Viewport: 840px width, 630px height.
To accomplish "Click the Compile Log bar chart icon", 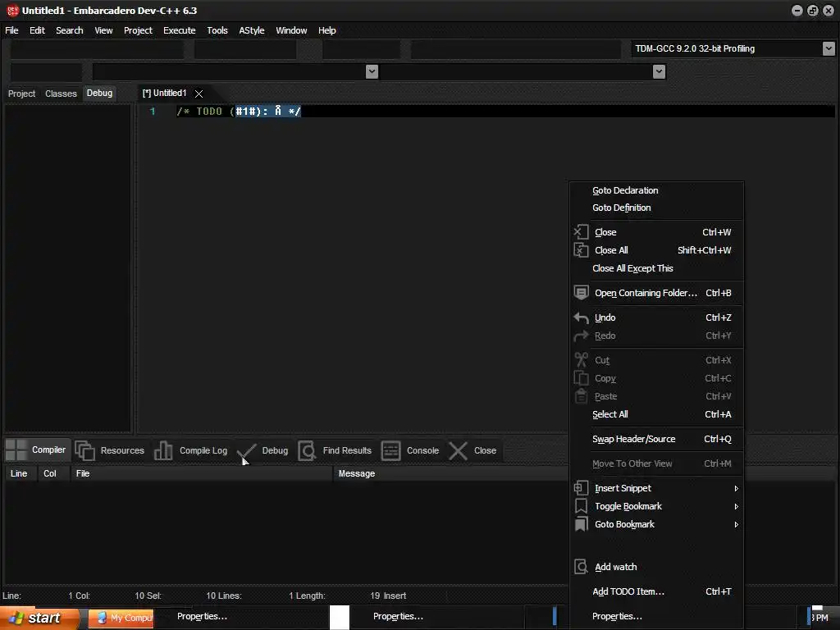I will (x=163, y=450).
